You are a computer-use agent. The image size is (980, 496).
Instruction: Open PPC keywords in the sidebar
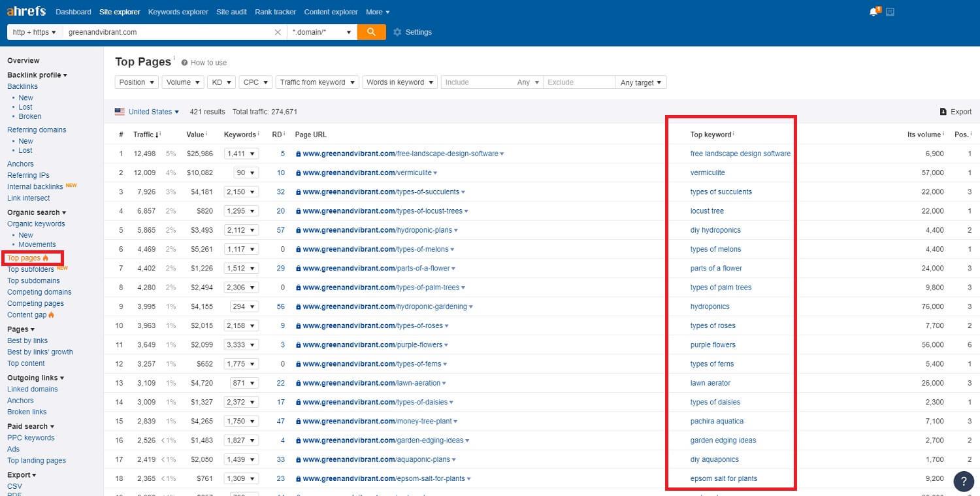pos(31,438)
